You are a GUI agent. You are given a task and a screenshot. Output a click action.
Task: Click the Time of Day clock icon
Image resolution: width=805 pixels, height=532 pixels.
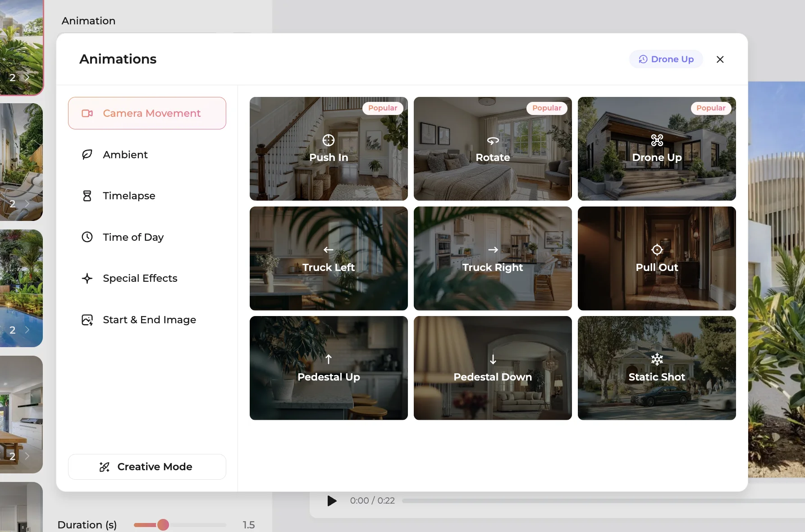(87, 237)
